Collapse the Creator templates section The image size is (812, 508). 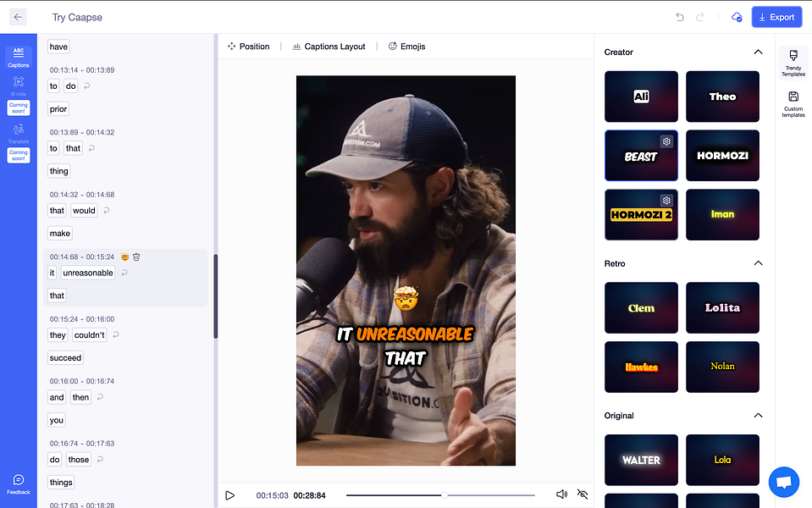(758, 52)
